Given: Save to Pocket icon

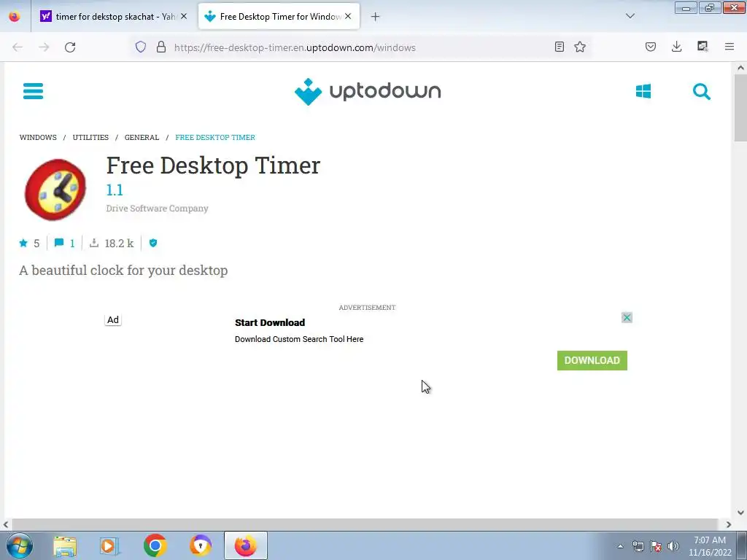Looking at the screenshot, I should click(651, 47).
